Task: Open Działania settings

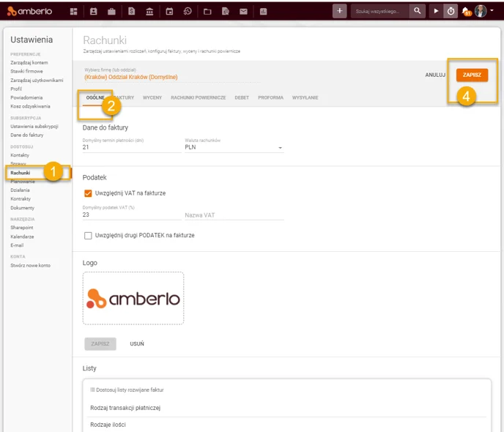Action: pos(20,190)
